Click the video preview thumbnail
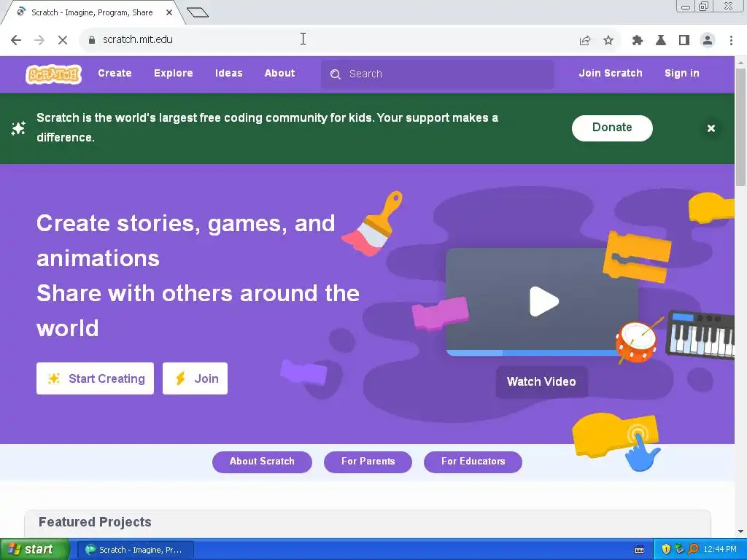 (x=542, y=301)
